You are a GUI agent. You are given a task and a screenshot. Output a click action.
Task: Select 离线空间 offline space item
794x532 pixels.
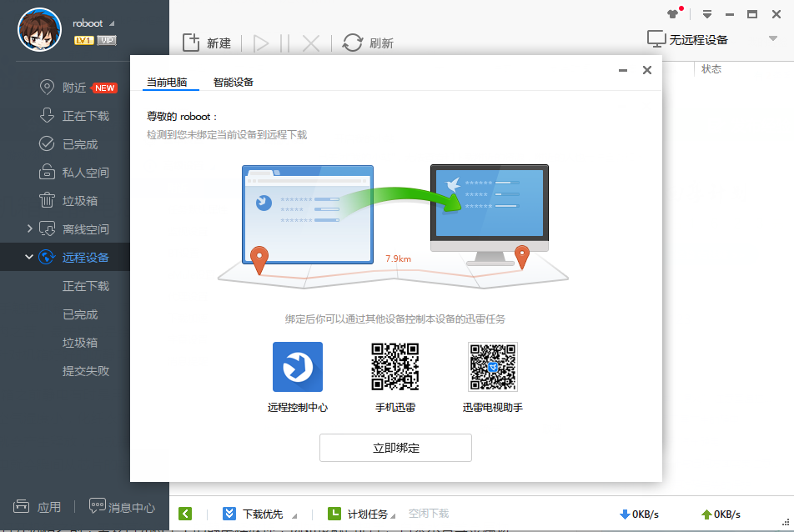pos(74,229)
